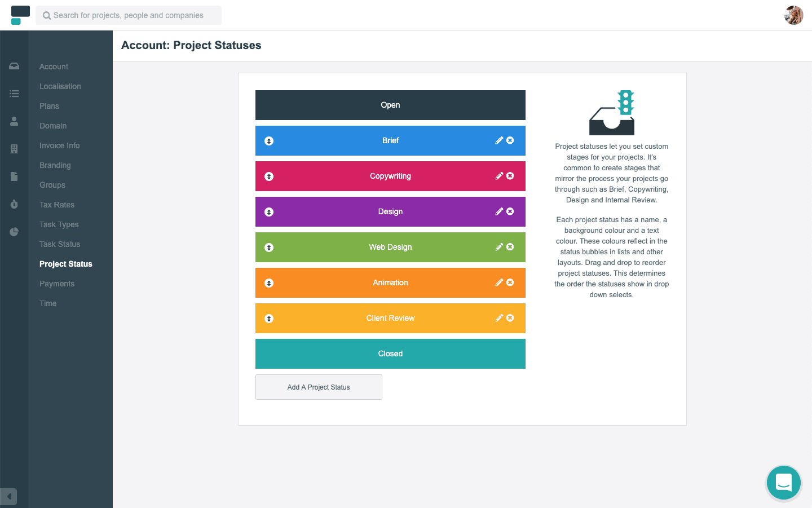Screen dimensions: 812x508
Task: Select Project Status in sidebar
Action: coord(66,264)
